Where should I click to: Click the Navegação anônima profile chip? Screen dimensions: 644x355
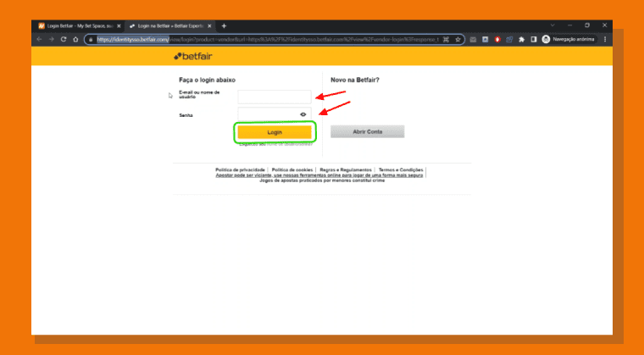click(x=569, y=40)
